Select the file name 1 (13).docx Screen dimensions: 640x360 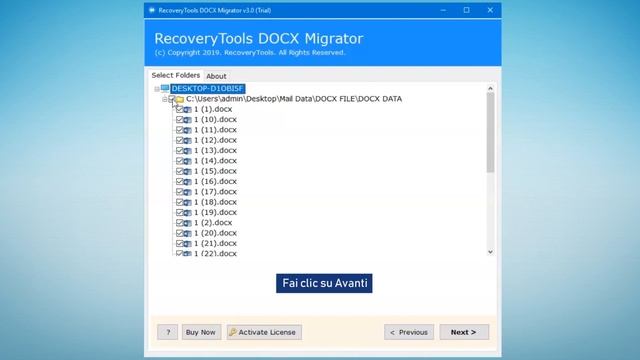pos(215,150)
